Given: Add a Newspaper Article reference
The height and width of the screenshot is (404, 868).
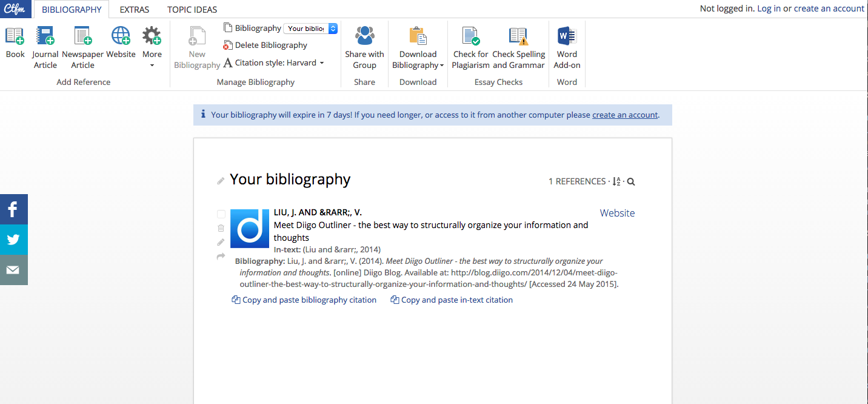Looking at the screenshot, I should [x=83, y=48].
